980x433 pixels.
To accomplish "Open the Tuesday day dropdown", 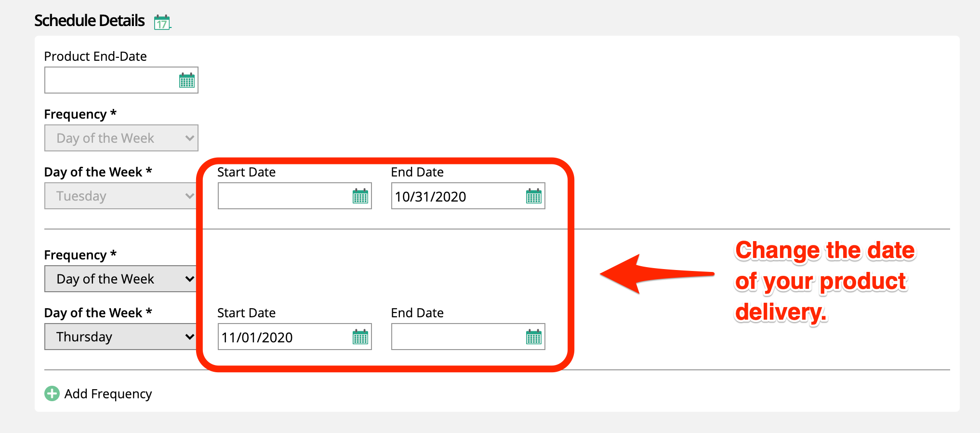I will point(121,196).
